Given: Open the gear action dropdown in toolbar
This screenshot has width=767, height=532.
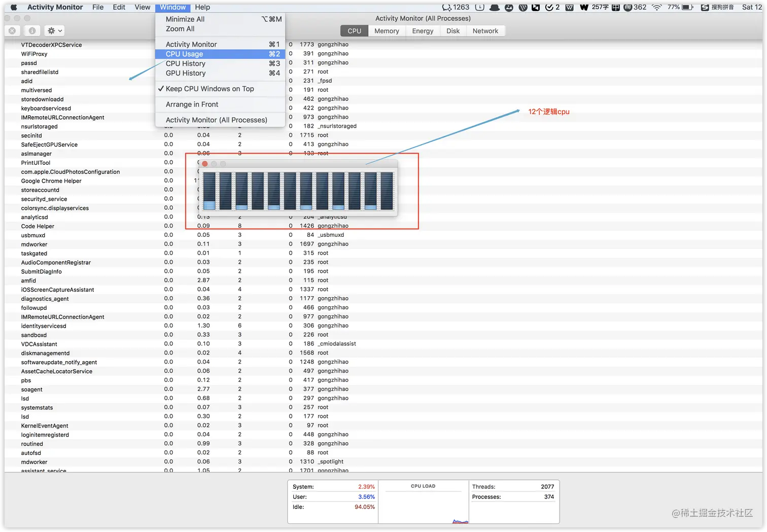Looking at the screenshot, I should pyautogui.click(x=54, y=31).
